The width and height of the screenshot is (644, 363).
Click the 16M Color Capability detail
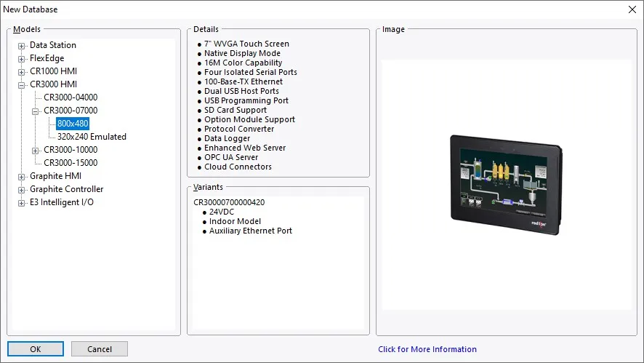pos(243,63)
